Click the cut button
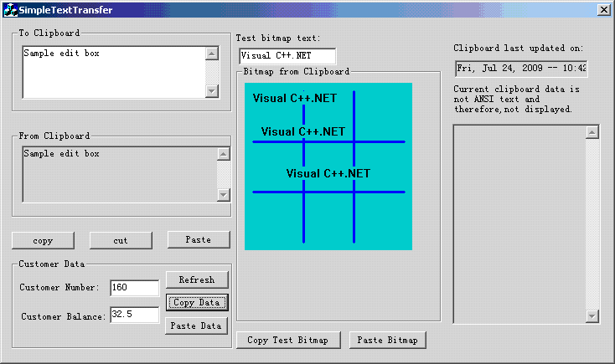615x364 pixels. (x=121, y=241)
